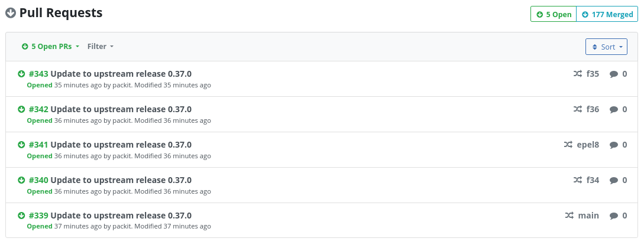Click the comment bubble icon for PR #339
Image resolution: width=644 pixels, height=248 pixels.
613,216
